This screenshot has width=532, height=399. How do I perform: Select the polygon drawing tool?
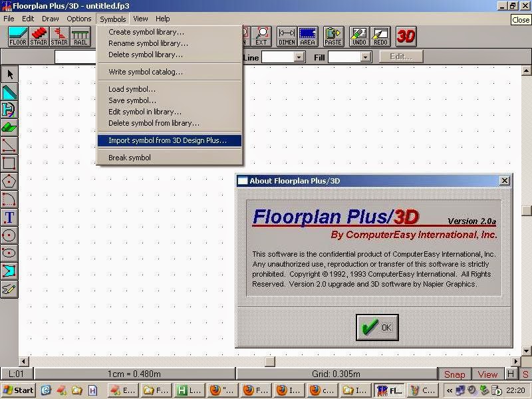coord(9,182)
